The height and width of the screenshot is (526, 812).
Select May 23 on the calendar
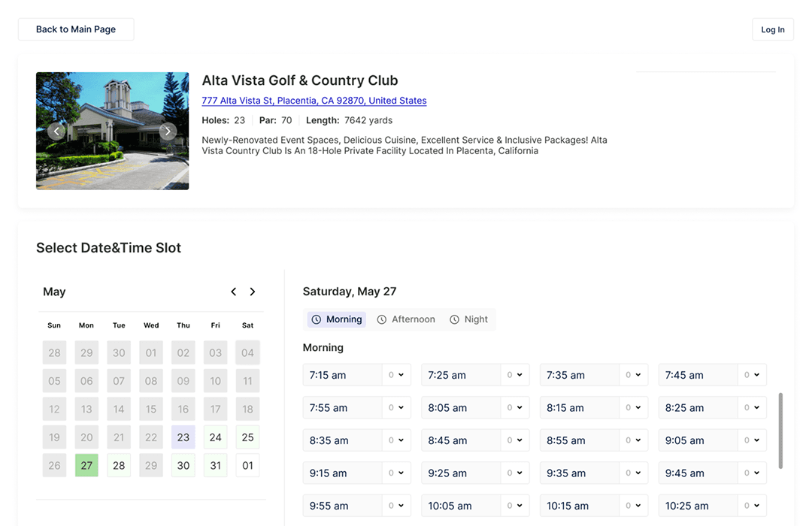tap(183, 437)
